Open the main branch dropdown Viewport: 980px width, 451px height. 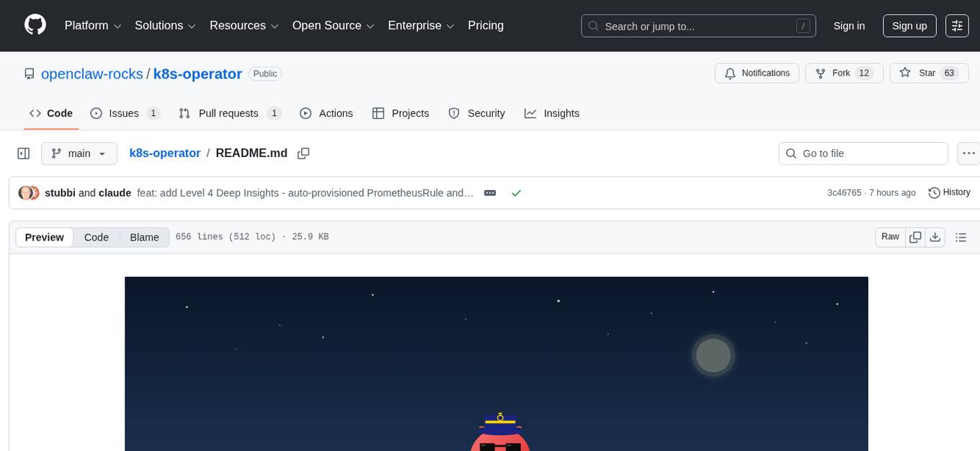coord(79,153)
